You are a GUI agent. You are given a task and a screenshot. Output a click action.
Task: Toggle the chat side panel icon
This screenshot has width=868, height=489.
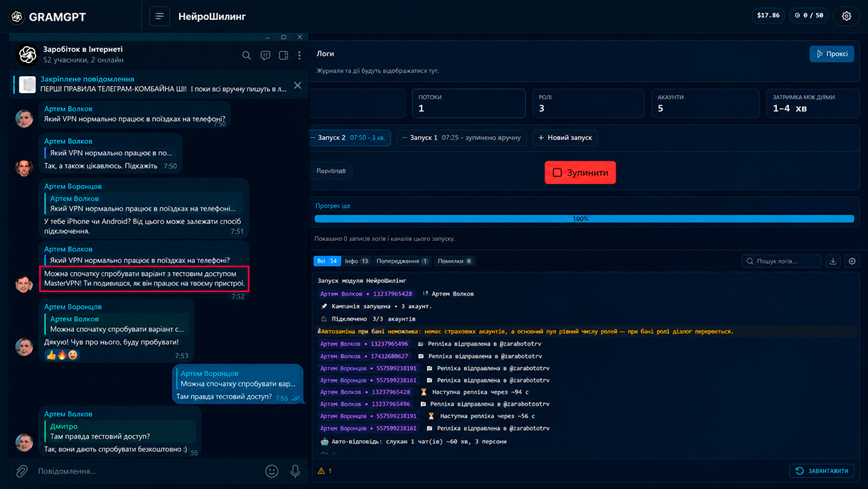[283, 55]
